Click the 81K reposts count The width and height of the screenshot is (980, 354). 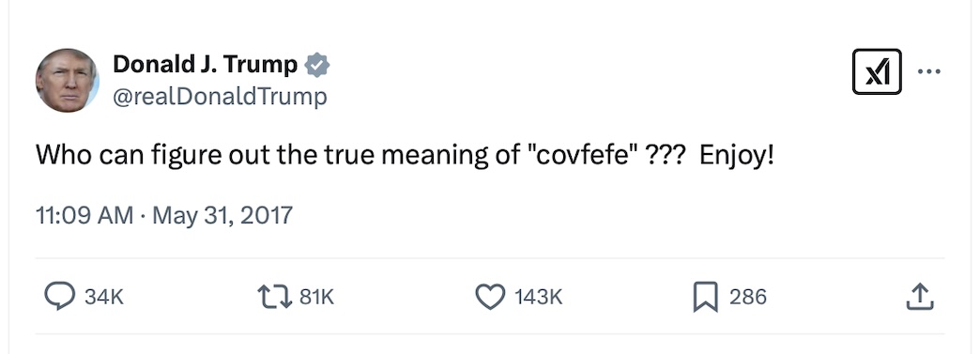(x=317, y=297)
